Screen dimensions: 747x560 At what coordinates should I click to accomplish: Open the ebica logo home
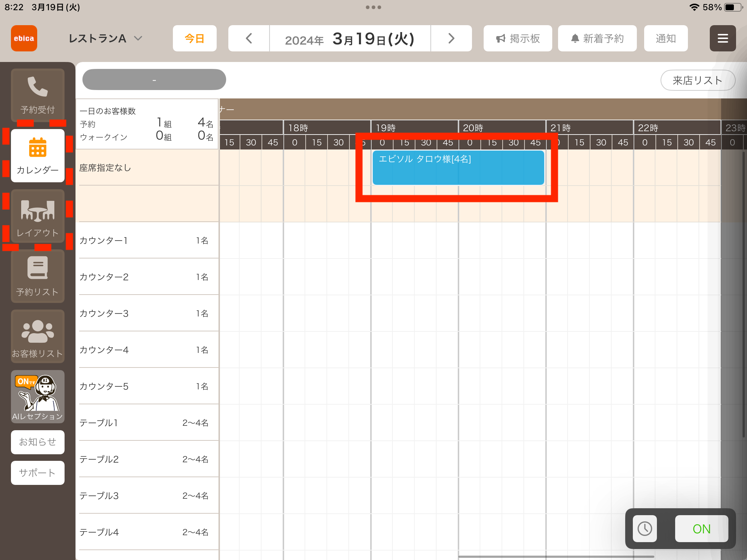point(24,38)
